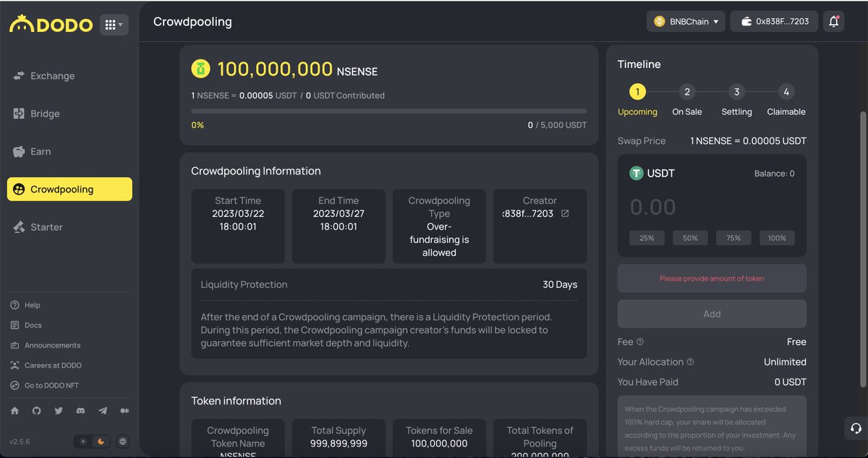Viewport: 868px width, 458px height.
Task: Click the Careers at DODO icon
Action: coord(14,365)
